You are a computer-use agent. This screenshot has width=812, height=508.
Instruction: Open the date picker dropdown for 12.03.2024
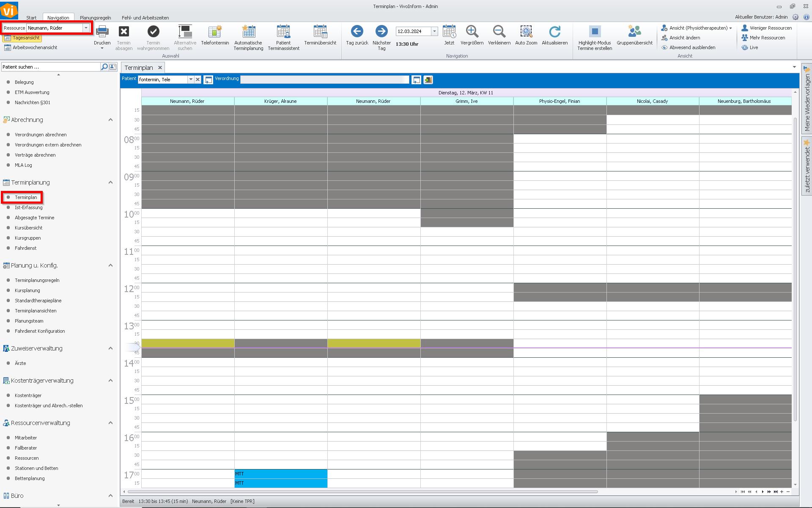coord(434,31)
